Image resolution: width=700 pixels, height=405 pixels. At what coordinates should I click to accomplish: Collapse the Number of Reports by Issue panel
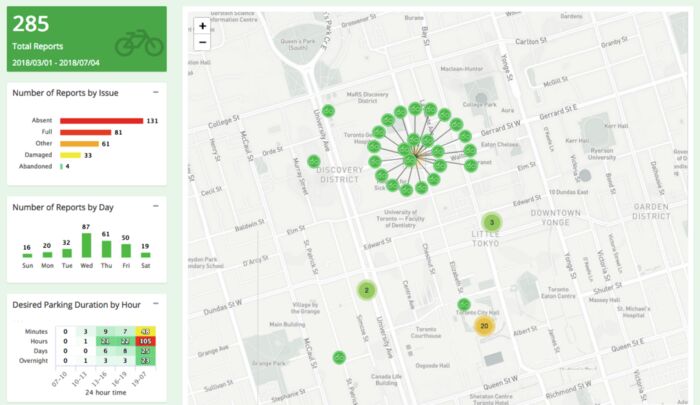(x=156, y=92)
